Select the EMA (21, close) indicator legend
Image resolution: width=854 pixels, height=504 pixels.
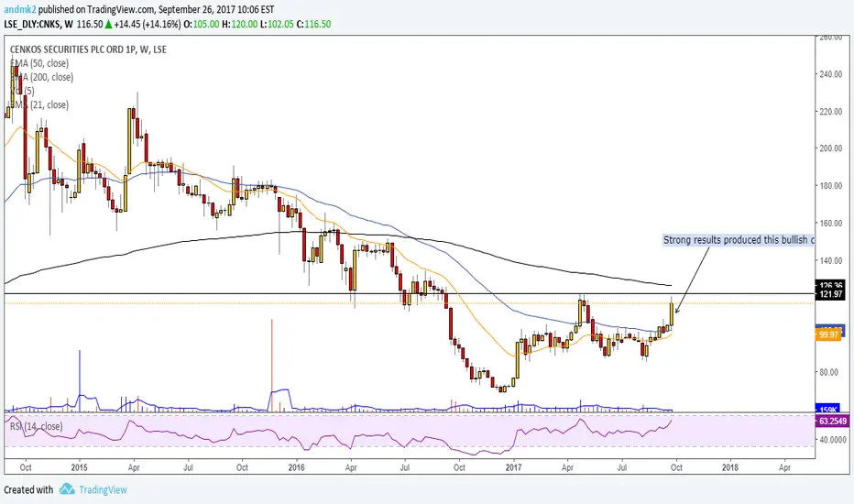pos(39,104)
